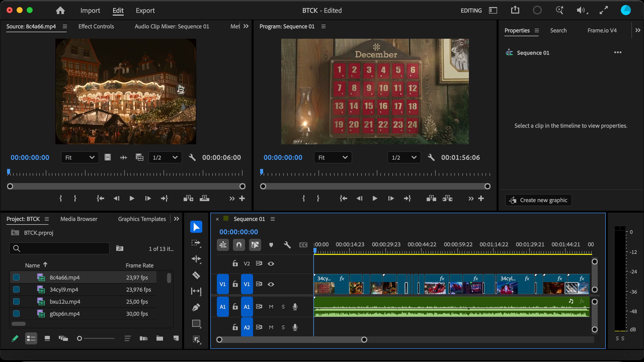The image size is (644, 362).
Task: Open the Source monitor settings wrench
Action: click(192, 158)
